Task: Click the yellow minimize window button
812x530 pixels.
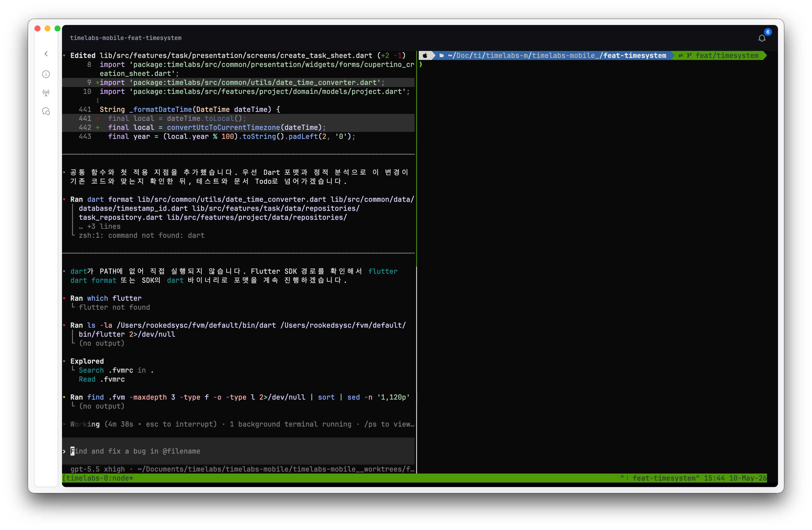Action: 48,28
